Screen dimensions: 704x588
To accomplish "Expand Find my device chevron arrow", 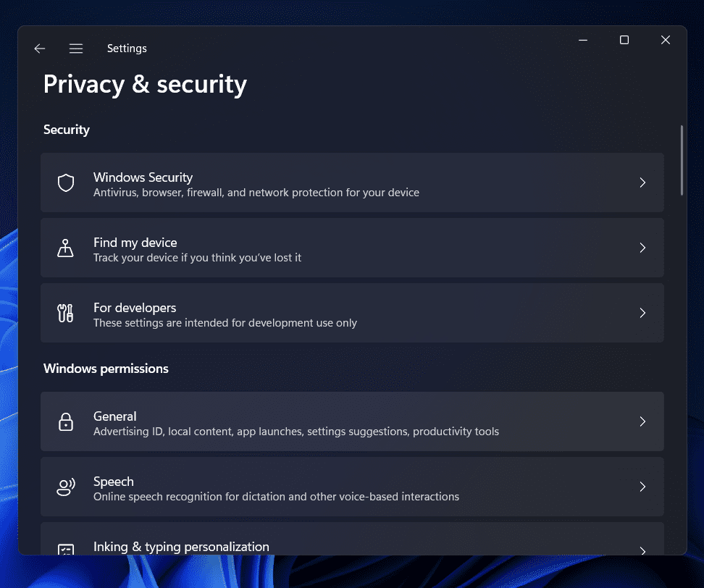I will [x=642, y=248].
